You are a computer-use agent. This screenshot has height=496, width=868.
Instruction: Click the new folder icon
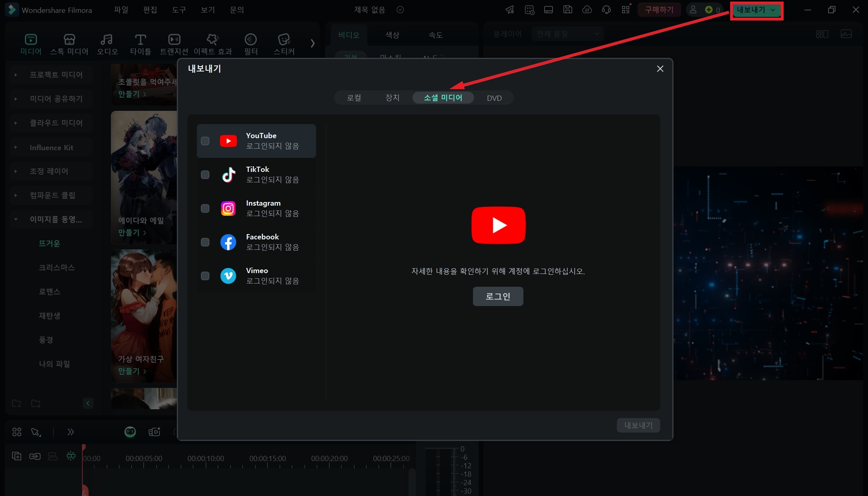(x=16, y=403)
